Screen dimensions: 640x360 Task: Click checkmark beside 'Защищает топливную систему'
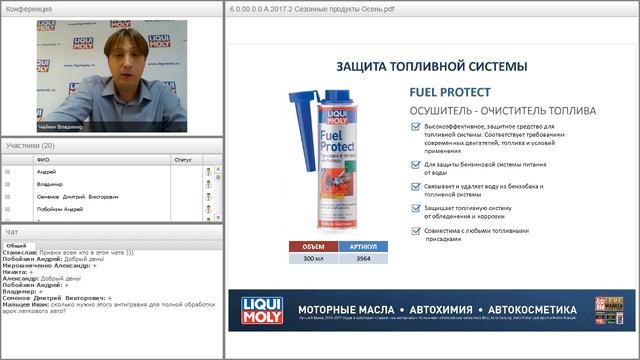tap(416, 208)
